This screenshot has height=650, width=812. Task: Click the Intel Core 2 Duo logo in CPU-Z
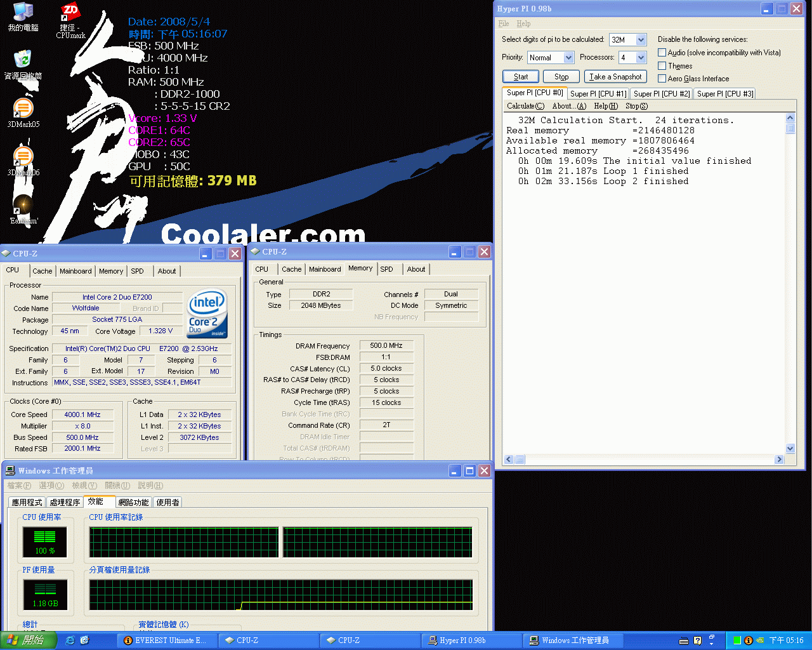(x=207, y=314)
